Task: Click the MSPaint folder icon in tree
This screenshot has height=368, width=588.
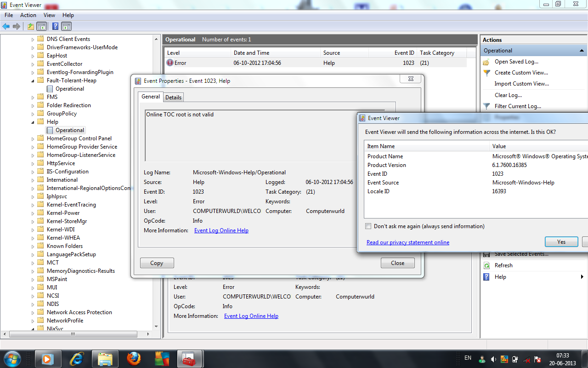Action: tap(40, 279)
